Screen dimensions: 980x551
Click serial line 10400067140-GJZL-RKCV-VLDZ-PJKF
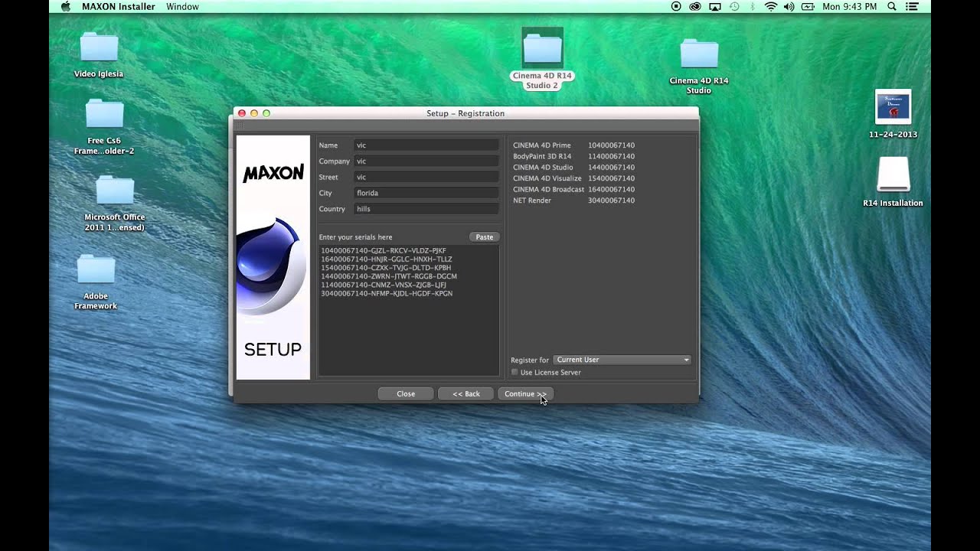click(384, 251)
